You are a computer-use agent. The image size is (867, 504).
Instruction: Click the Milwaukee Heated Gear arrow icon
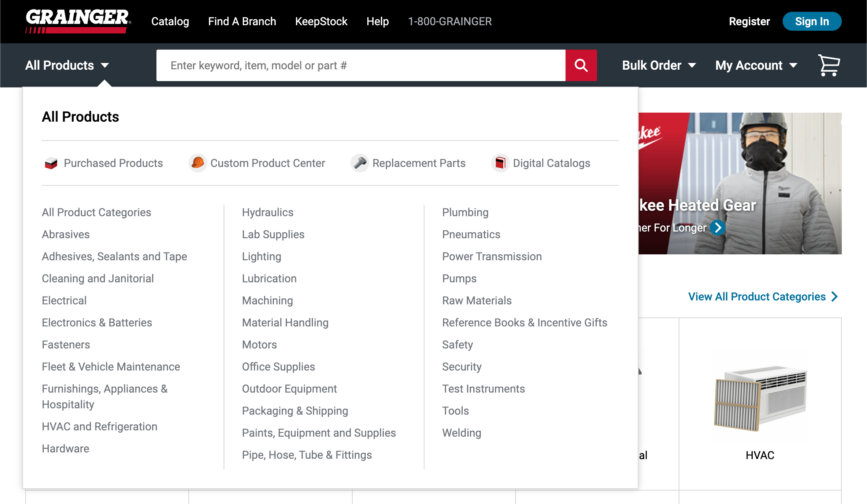718,228
